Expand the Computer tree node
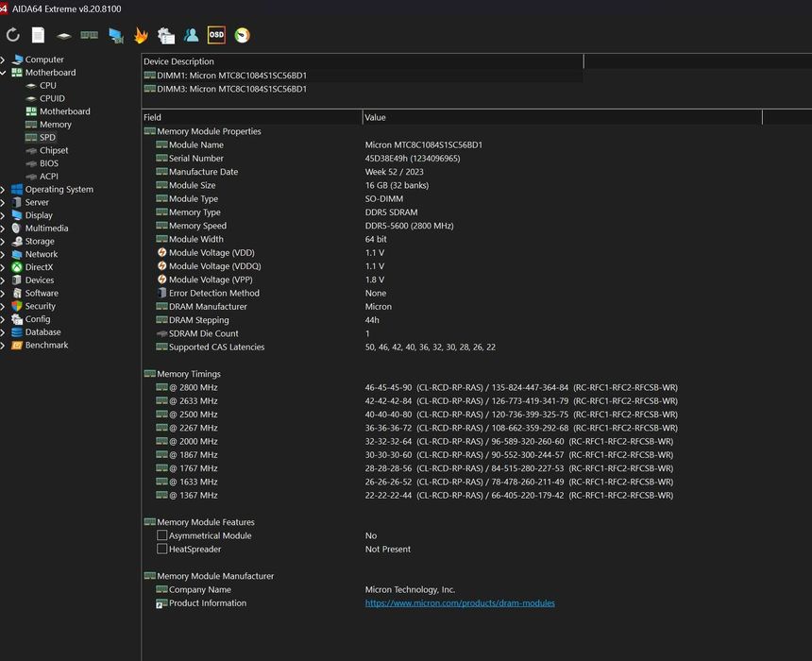The height and width of the screenshot is (661, 812). coord(4,59)
